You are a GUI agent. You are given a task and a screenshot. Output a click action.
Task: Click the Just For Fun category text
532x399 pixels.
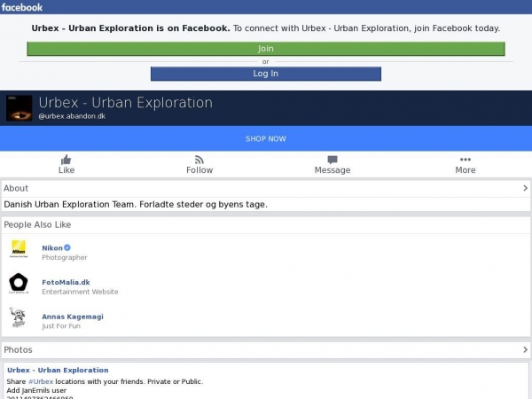coord(61,326)
